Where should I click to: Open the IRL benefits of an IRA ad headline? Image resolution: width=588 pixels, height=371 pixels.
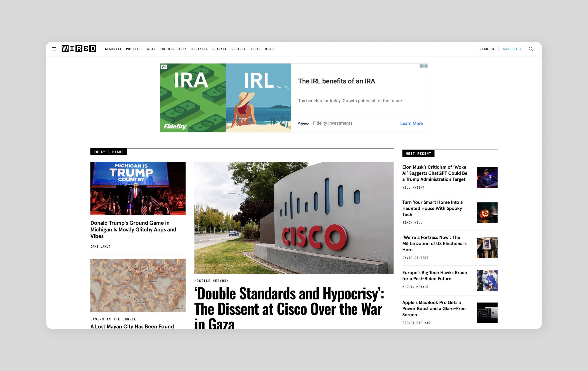(x=336, y=81)
